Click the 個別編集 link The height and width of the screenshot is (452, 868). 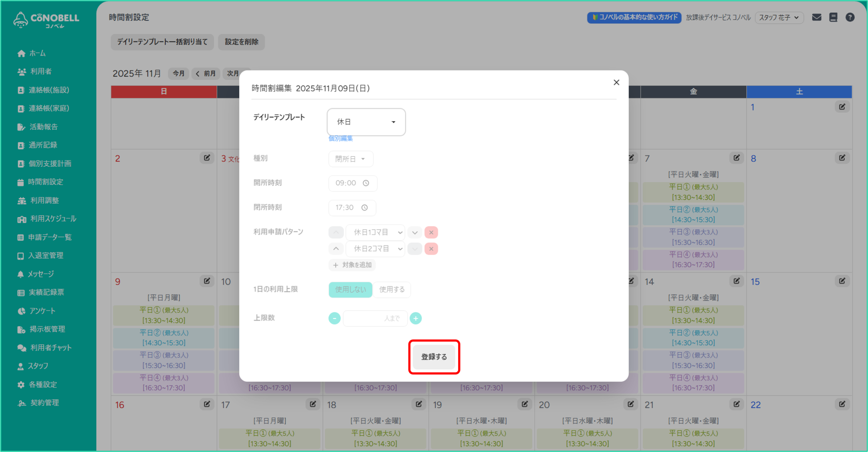click(x=340, y=138)
